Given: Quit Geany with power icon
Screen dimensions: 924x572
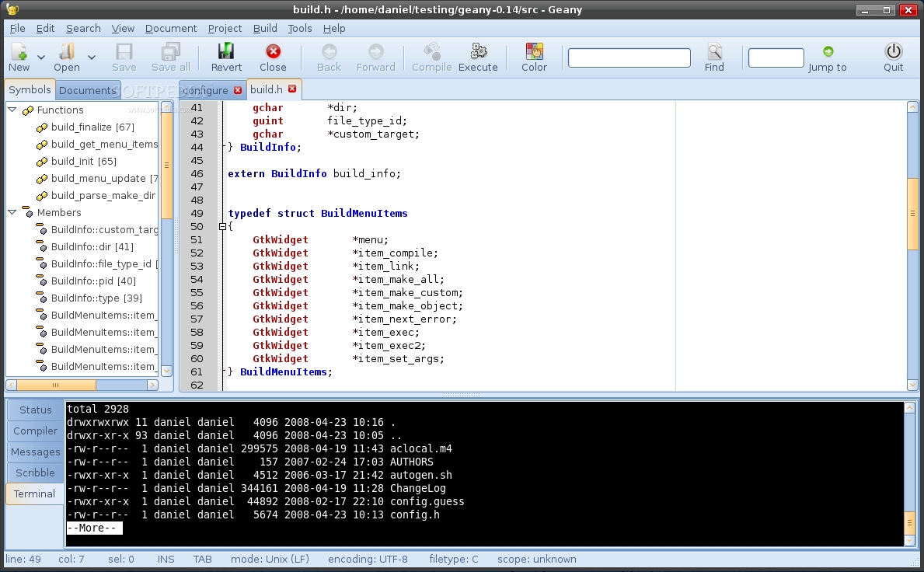Looking at the screenshot, I should pos(894,52).
